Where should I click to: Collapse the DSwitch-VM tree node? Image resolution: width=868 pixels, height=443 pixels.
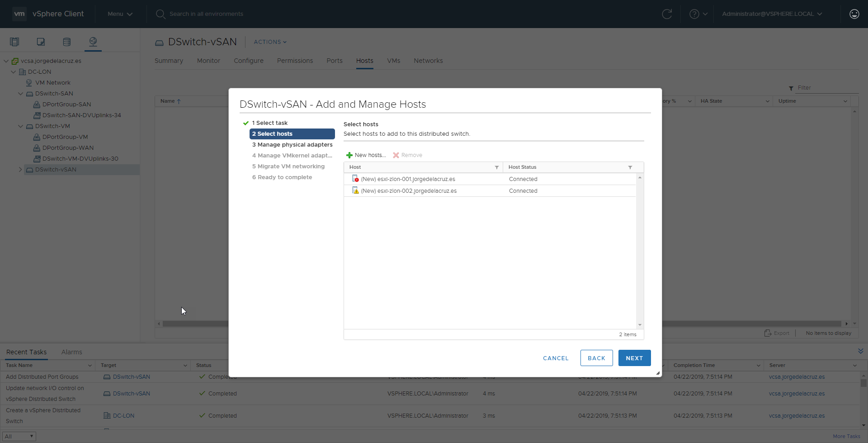(20, 126)
